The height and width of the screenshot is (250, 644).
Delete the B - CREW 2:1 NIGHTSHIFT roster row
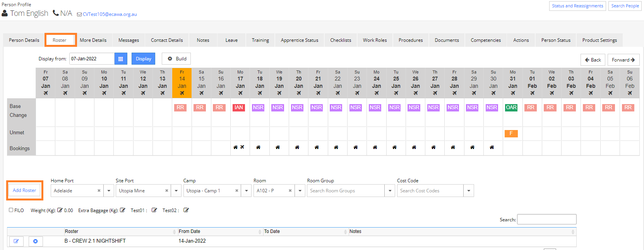(x=36, y=241)
